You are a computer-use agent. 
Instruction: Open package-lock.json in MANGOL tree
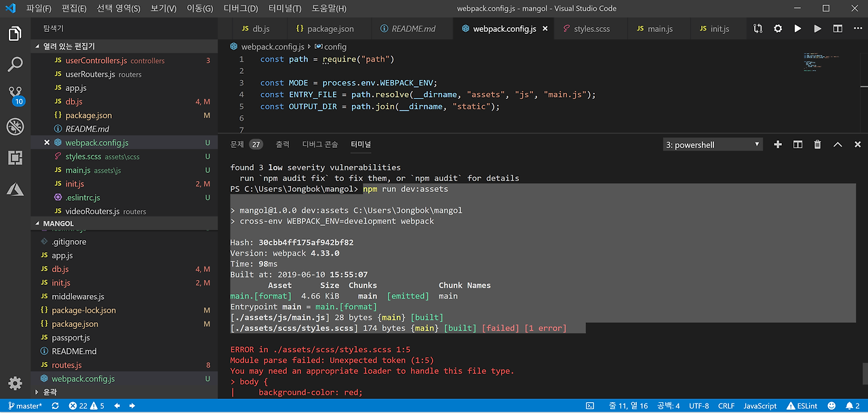[125, 310]
